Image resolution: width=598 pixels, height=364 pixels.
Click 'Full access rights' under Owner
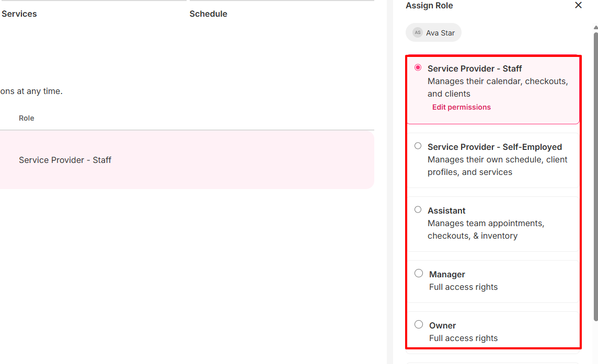[x=463, y=338]
